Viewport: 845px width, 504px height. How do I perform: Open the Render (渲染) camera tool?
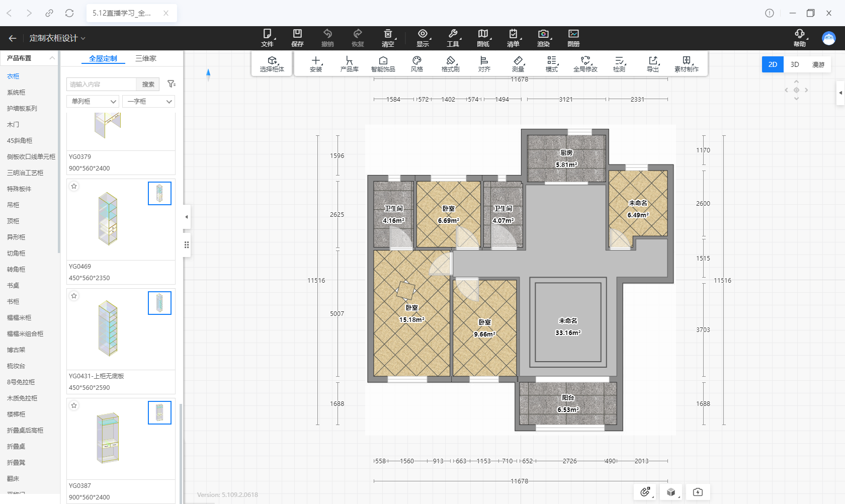coord(543,38)
